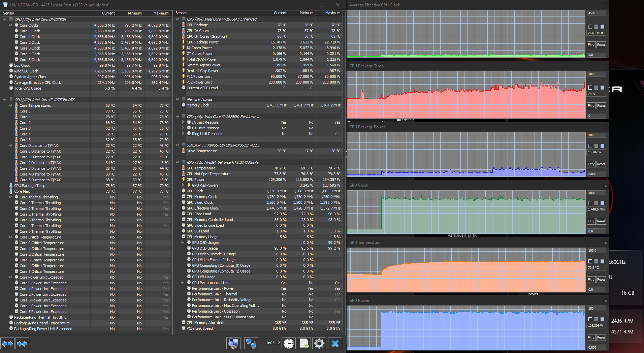Click the clock icon beside Bus Clock
Image resolution: width=644 pixels, height=353 pixels.
11,65
